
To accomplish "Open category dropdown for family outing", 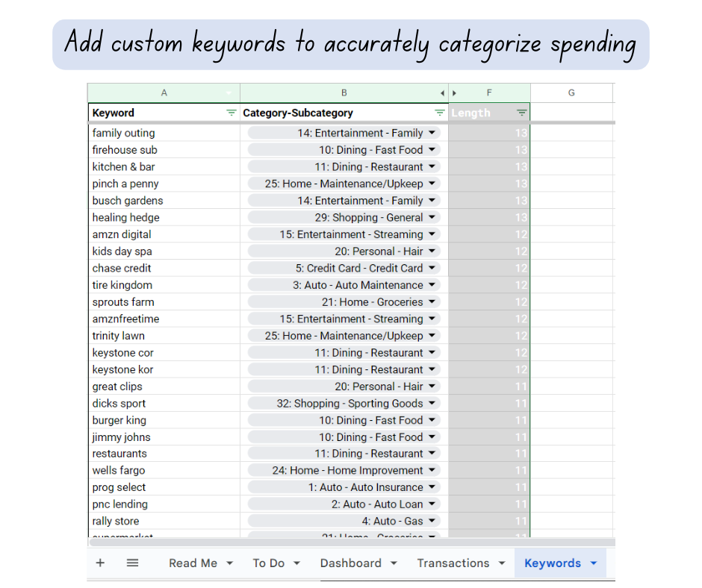I will point(432,133).
